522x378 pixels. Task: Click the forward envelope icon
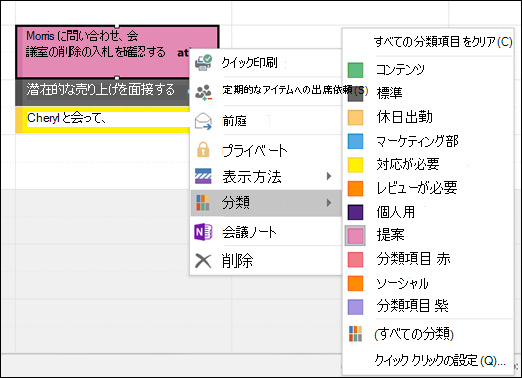[x=203, y=121]
